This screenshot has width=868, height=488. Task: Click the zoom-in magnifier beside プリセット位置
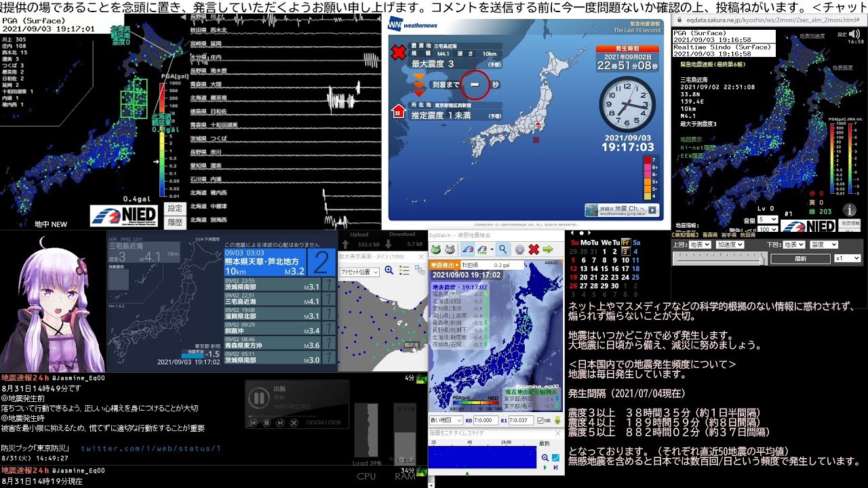(x=389, y=270)
